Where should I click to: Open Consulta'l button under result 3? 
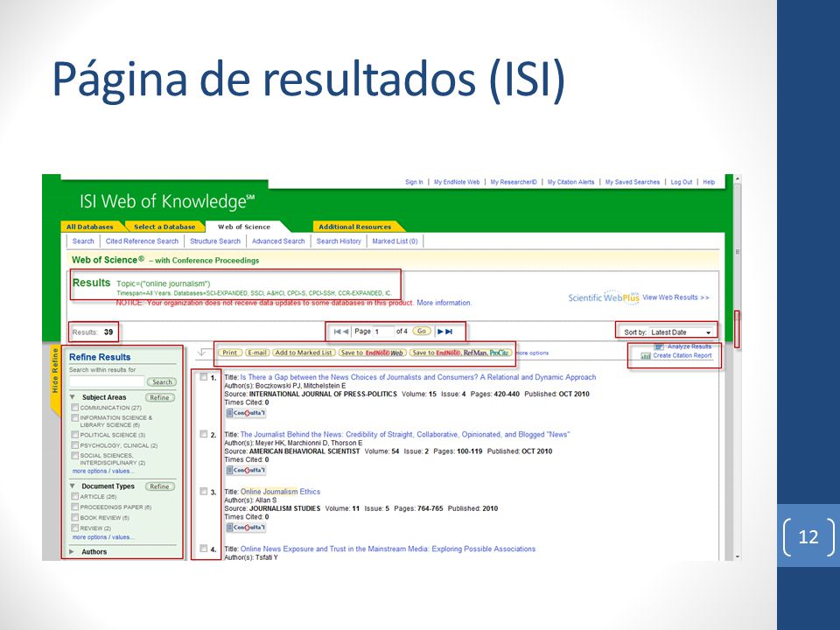tap(245, 528)
